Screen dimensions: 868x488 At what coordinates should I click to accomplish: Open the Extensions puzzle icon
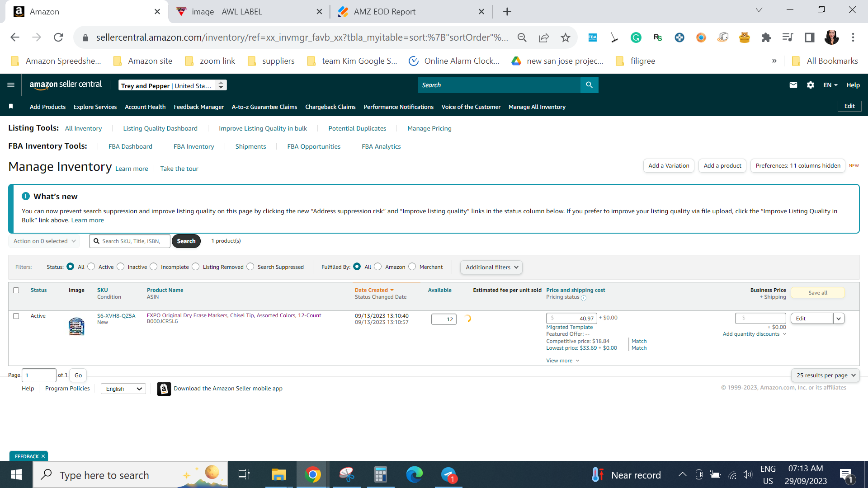coord(766,38)
